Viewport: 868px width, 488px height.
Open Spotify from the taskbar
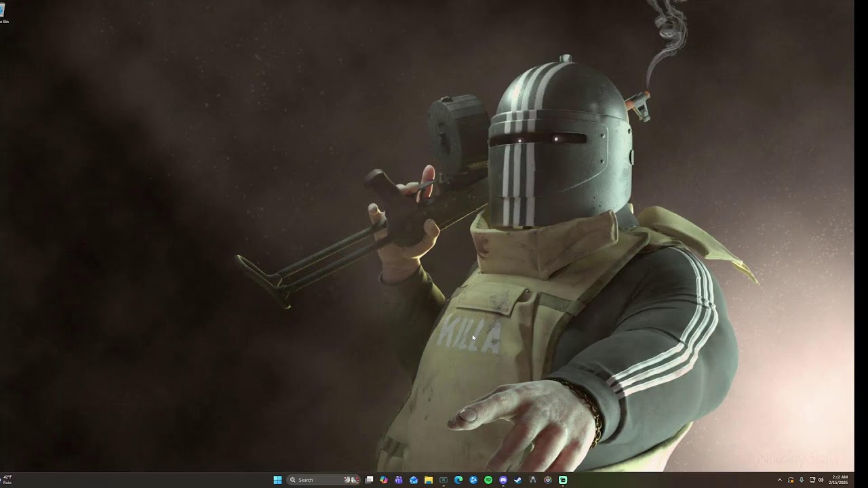point(488,480)
